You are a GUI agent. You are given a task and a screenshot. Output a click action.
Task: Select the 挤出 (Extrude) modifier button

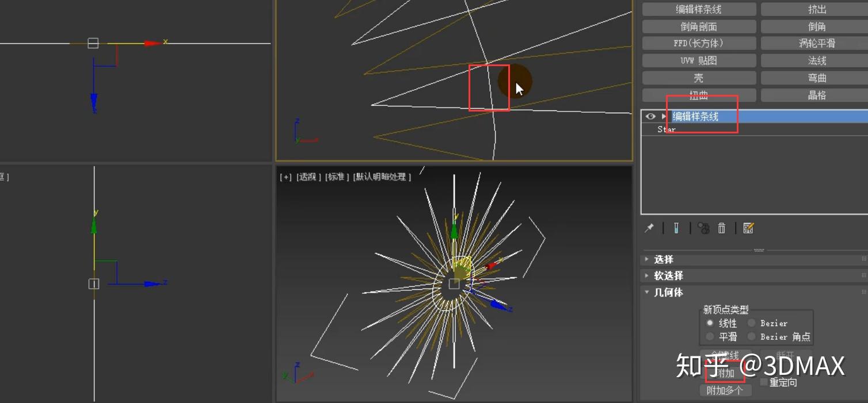816,9
